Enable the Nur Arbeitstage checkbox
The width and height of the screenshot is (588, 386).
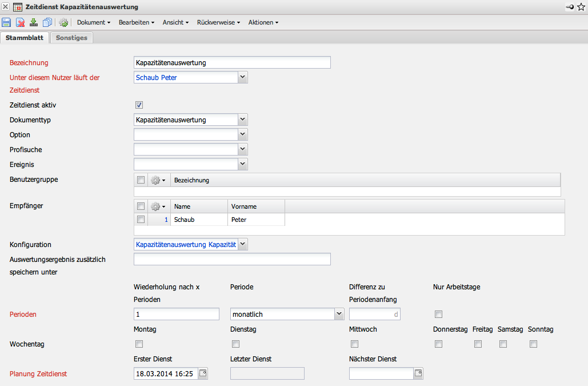coord(439,314)
